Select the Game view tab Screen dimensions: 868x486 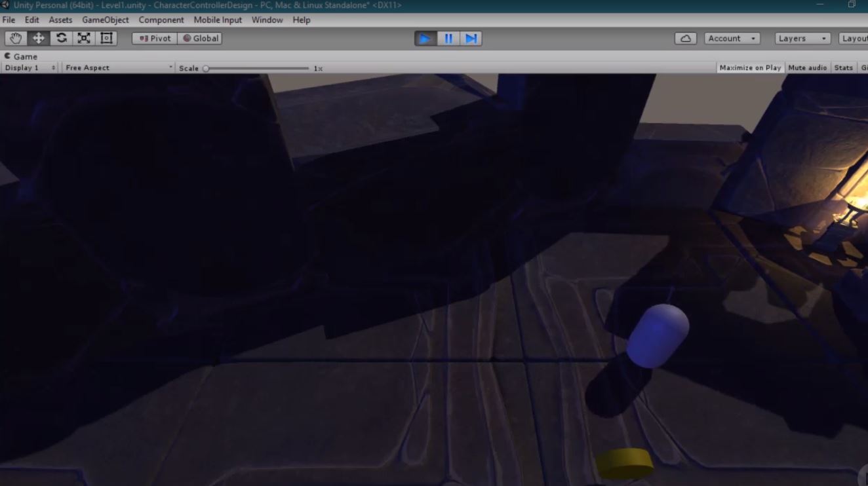[x=23, y=56]
